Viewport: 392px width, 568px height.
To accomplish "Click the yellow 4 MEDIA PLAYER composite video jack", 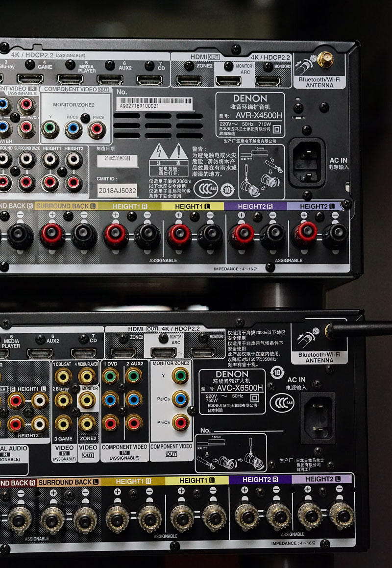I will pyautogui.click(x=87, y=376).
